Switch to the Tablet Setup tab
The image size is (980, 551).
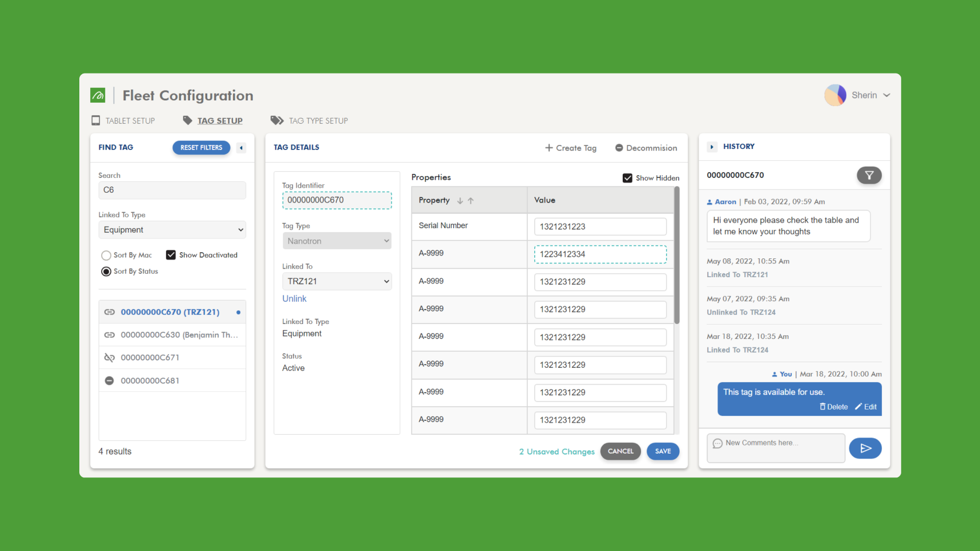(130, 120)
